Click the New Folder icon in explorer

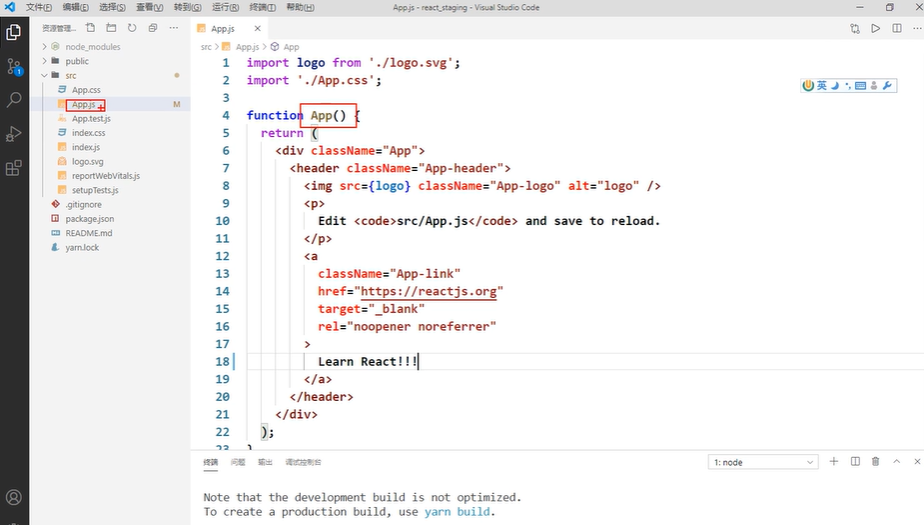point(111,28)
